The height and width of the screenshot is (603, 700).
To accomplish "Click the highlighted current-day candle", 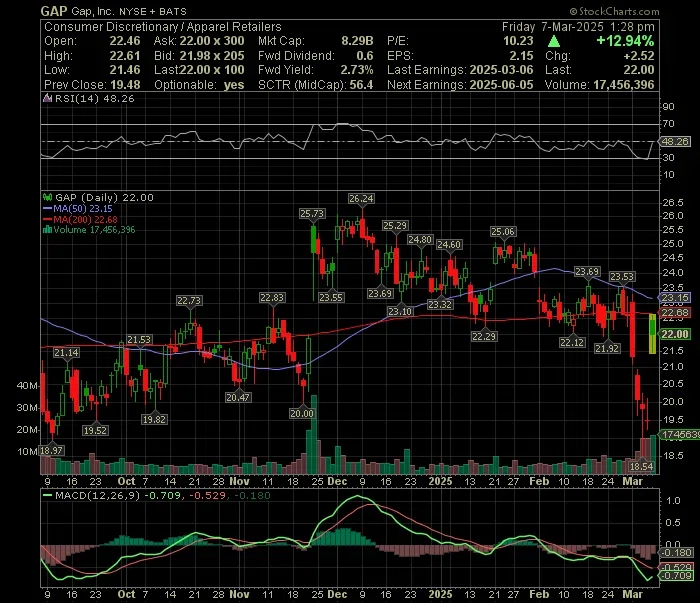I will pos(652,334).
